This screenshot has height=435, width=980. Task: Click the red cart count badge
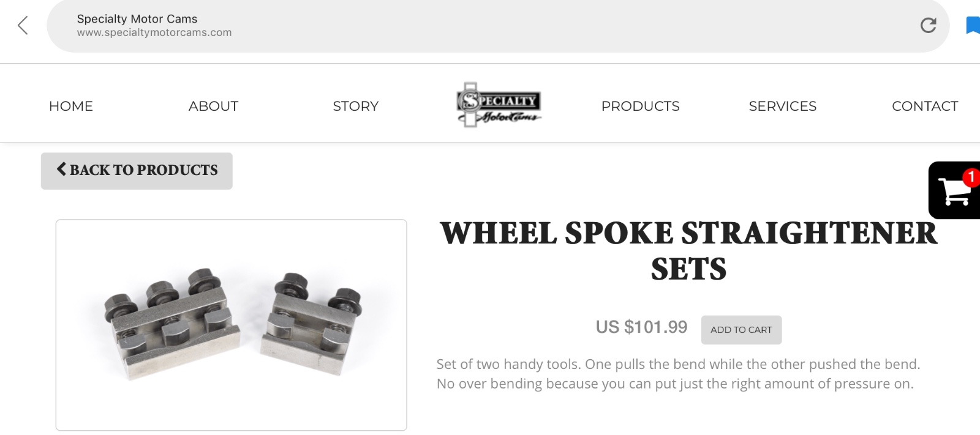click(971, 177)
